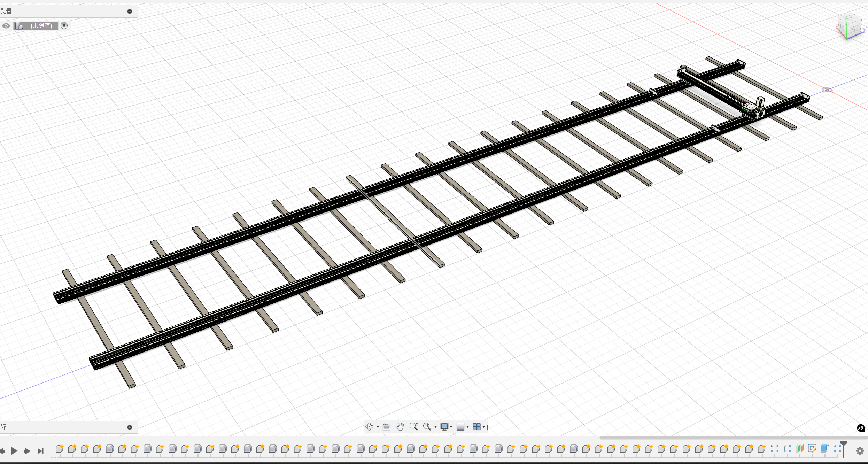
Task: Click the Fit/Zoom Window icon
Action: pos(427,426)
